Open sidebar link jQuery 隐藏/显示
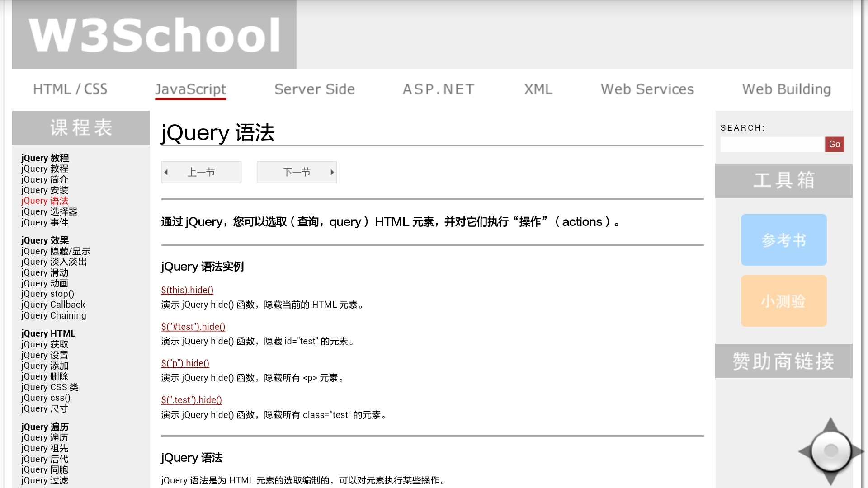The height and width of the screenshot is (488, 868). point(56,251)
